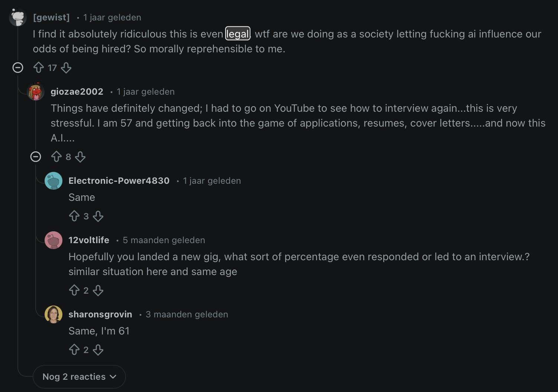Upvote sharonsgrovin's comment
558x392 pixels.
(x=74, y=350)
